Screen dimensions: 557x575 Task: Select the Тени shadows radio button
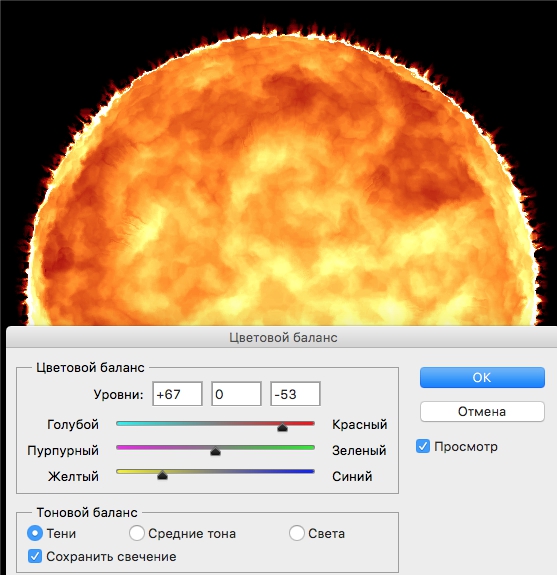(35, 533)
